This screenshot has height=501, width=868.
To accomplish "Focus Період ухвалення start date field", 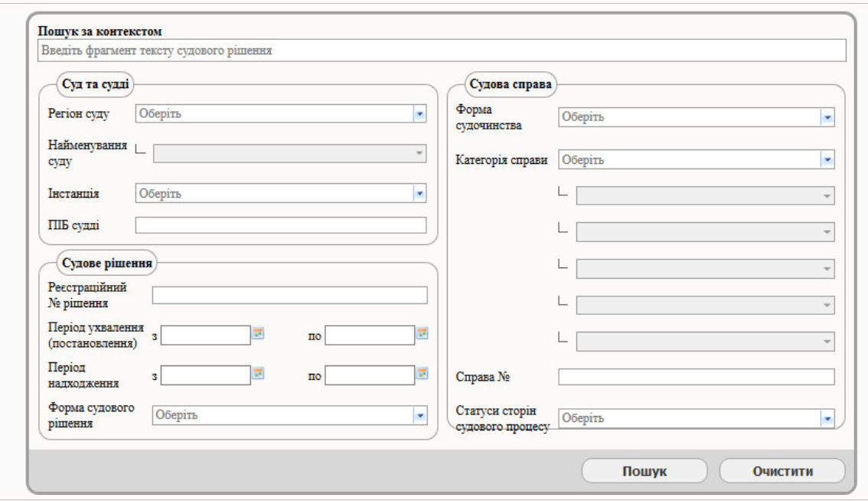I will point(206,336).
